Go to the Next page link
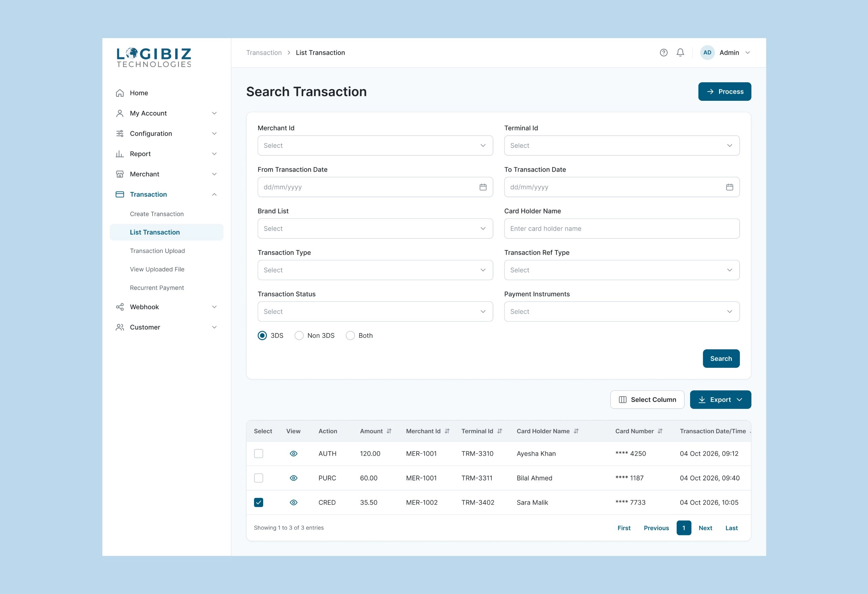This screenshot has height=594, width=868. [x=705, y=528]
